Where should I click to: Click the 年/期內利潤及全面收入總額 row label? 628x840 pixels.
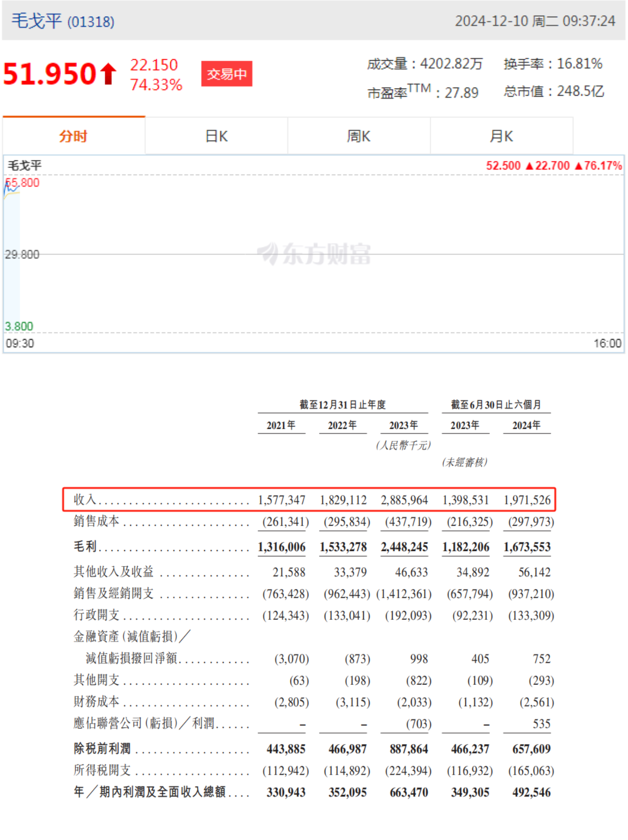(x=150, y=792)
